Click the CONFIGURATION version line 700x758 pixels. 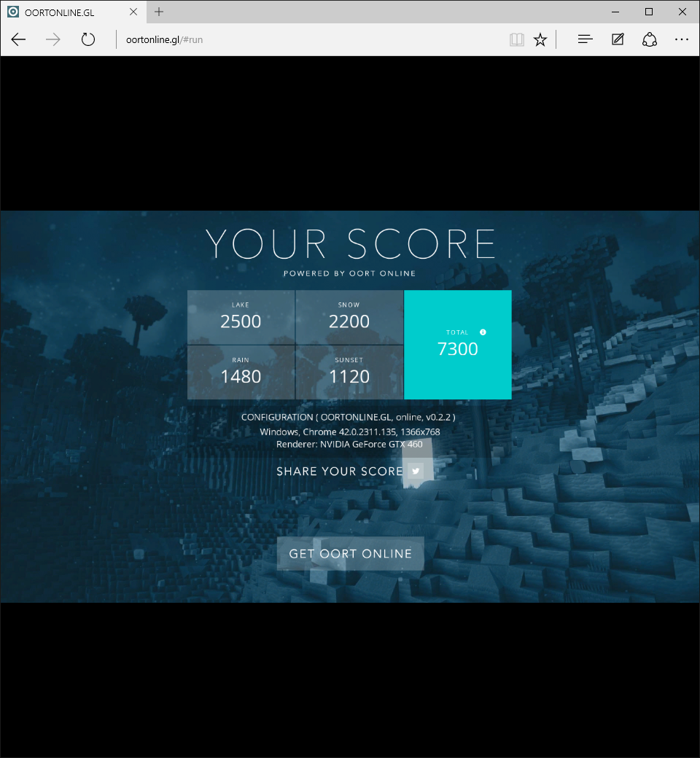pyautogui.click(x=349, y=417)
